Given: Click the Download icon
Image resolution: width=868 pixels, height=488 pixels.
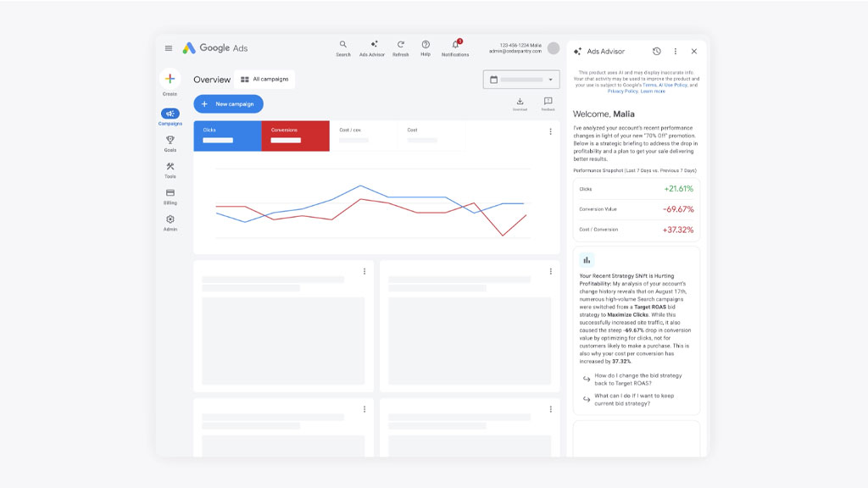Looking at the screenshot, I should pos(520,102).
